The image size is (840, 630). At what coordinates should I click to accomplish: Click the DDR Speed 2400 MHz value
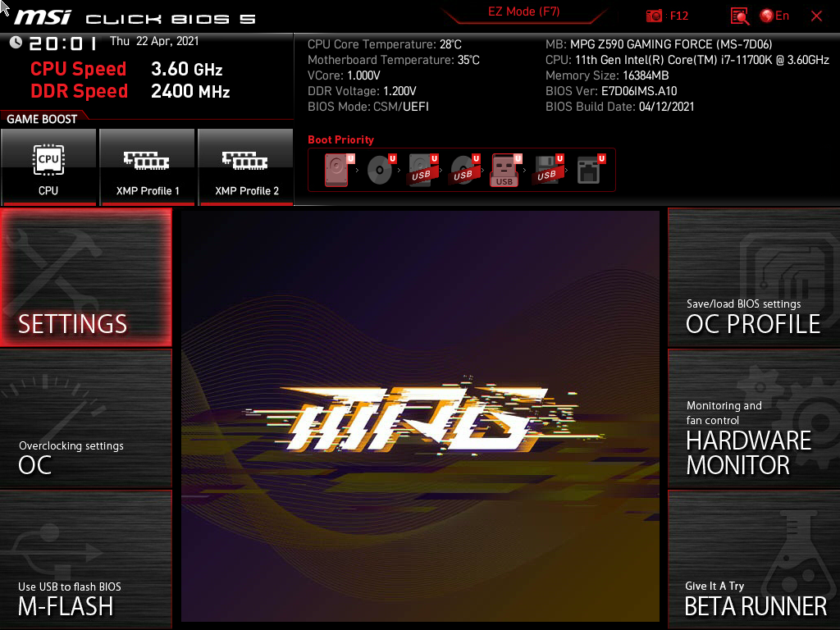(x=190, y=91)
